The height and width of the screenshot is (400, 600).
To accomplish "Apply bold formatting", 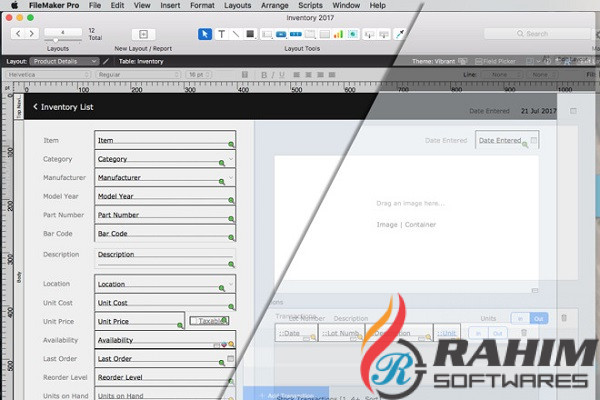I will (x=264, y=75).
